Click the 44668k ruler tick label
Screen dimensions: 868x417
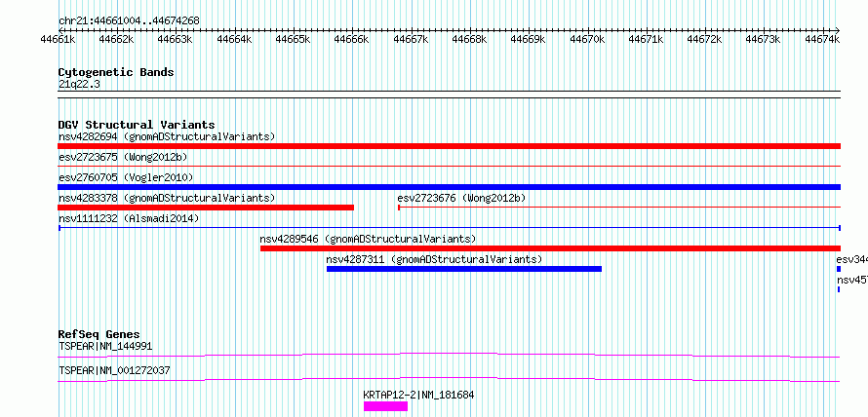(469, 39)
